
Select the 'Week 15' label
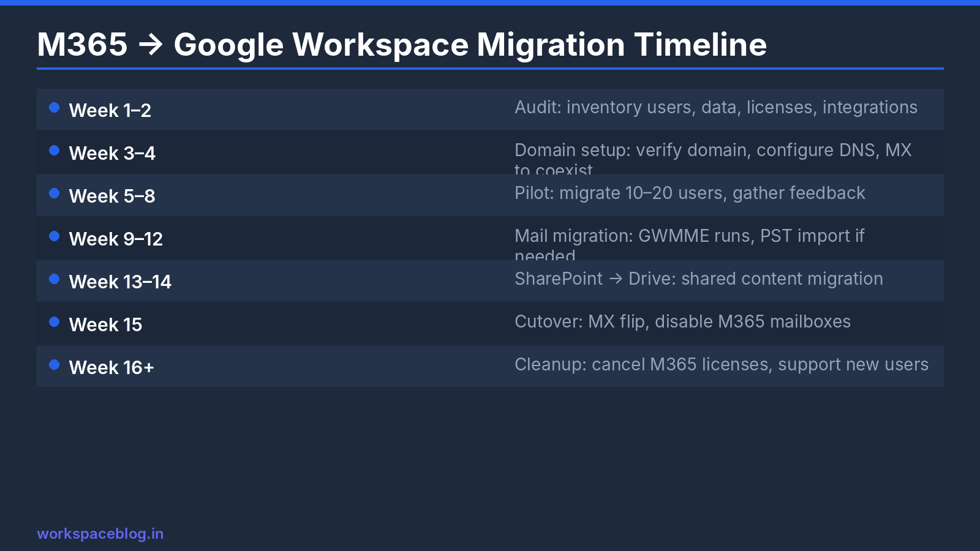(105, 324)
